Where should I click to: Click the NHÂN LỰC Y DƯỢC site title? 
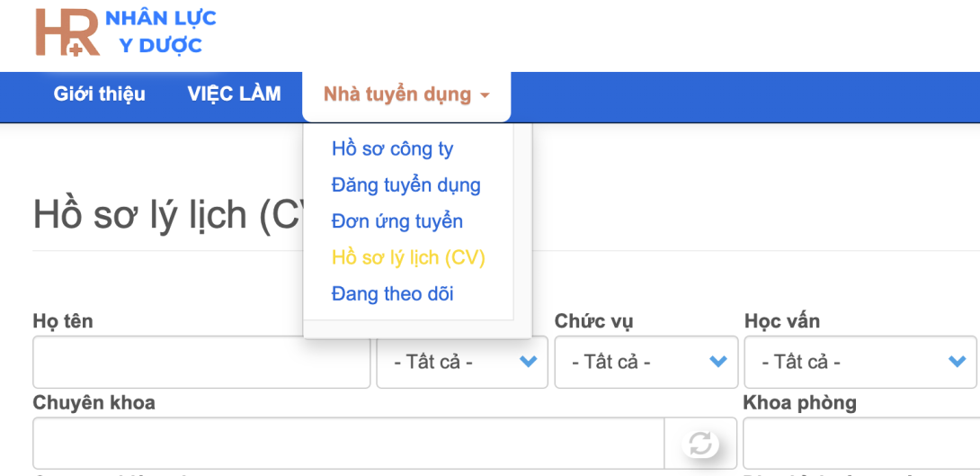[161, 31]
